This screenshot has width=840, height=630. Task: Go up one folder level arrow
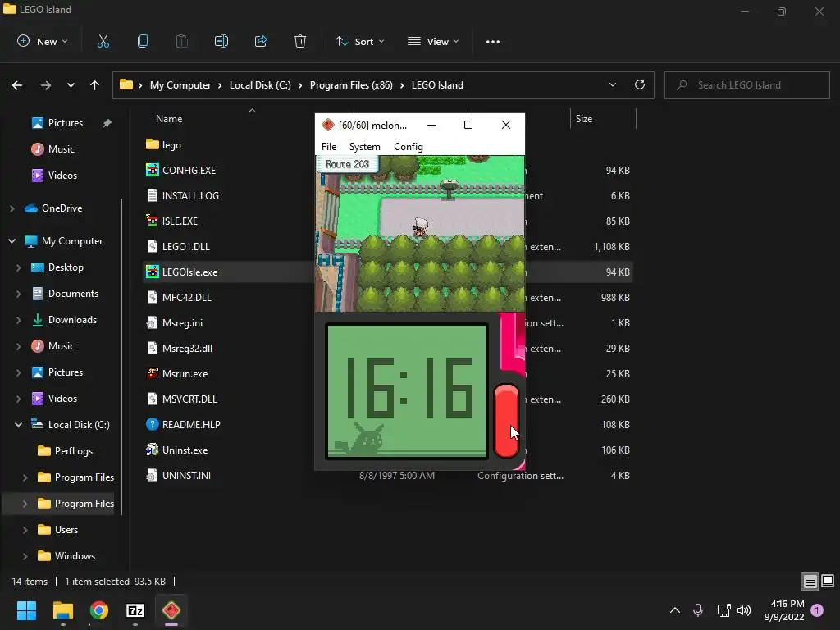point(95,85)
